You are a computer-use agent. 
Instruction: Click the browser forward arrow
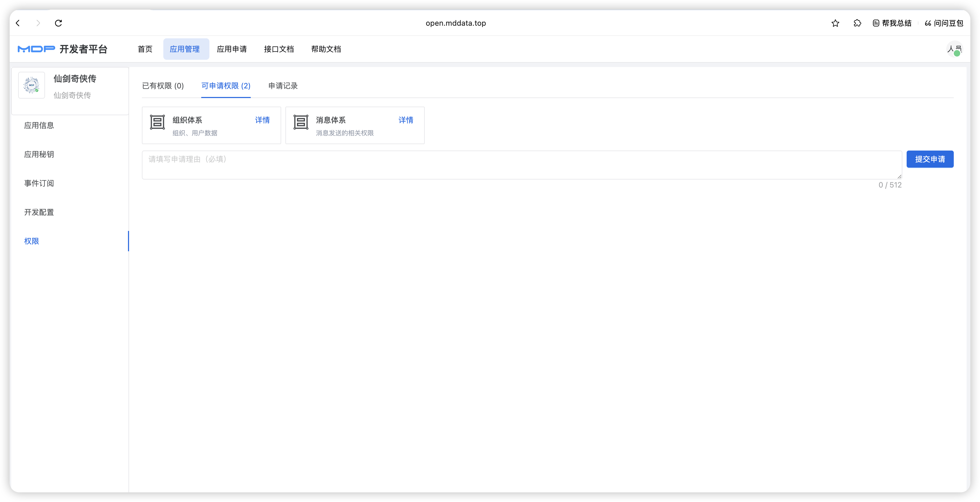tap(38, 23)
